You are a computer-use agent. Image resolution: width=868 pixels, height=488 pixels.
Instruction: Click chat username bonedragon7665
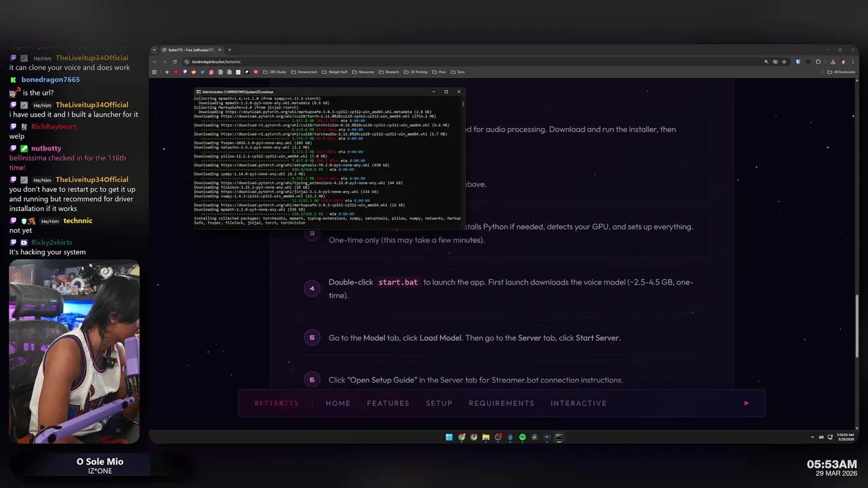(x=50, y=80)
